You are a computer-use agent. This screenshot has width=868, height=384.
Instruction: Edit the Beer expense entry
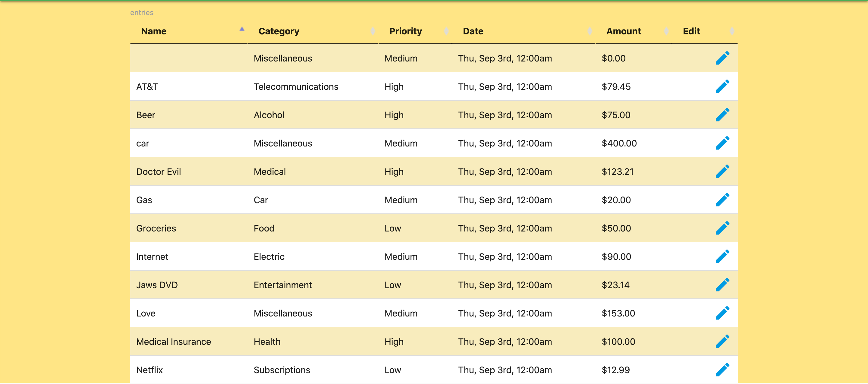[x=722, y=115]
